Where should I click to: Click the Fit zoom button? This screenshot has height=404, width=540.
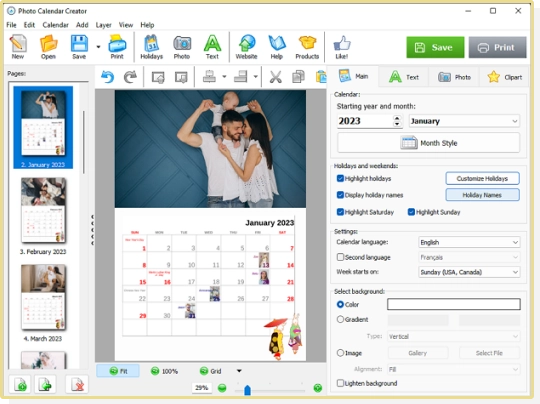pos(118,371)
